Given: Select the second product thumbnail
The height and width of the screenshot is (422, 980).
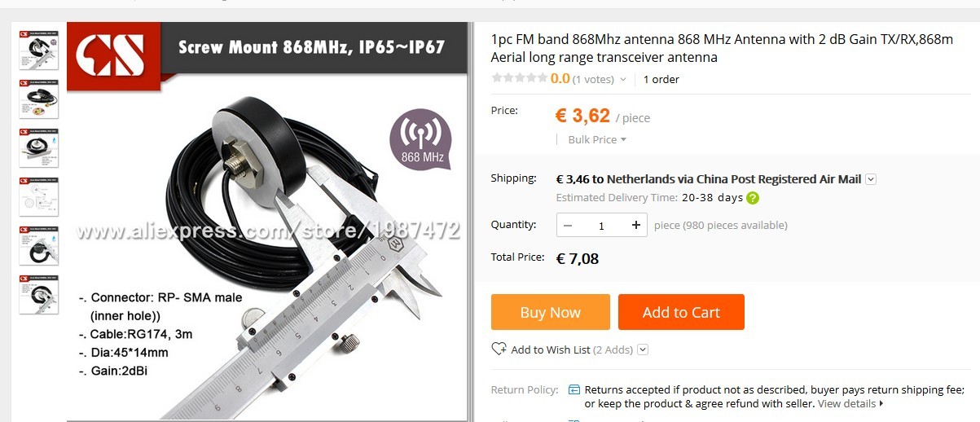Looking at the screenshot, I should [x=38, y=99].
